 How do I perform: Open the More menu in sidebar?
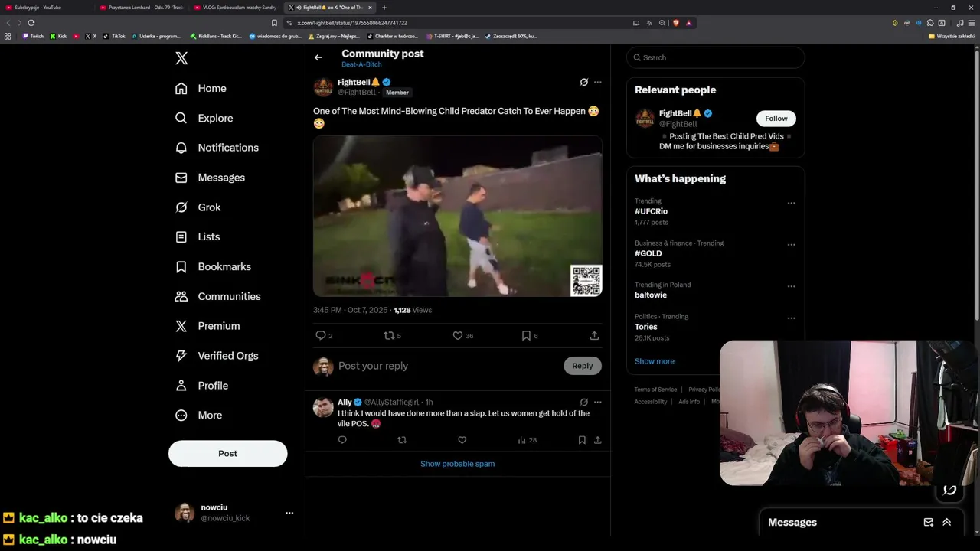198,416
